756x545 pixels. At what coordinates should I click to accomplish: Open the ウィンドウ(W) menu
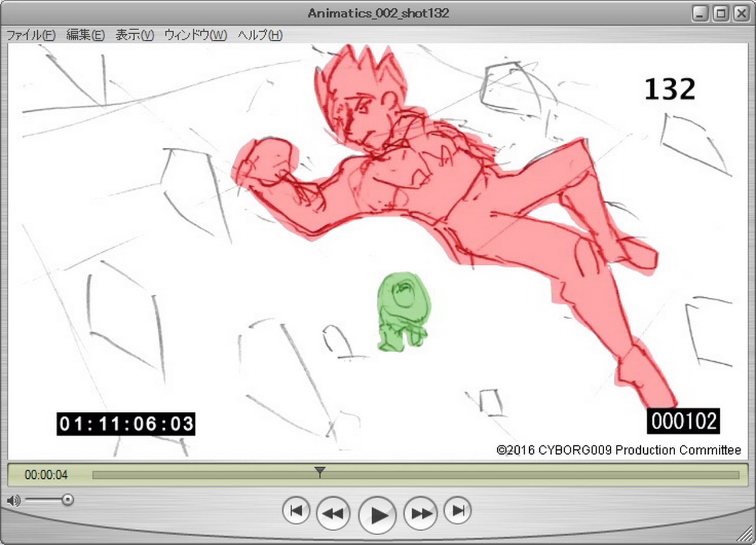tap(195, 35)
